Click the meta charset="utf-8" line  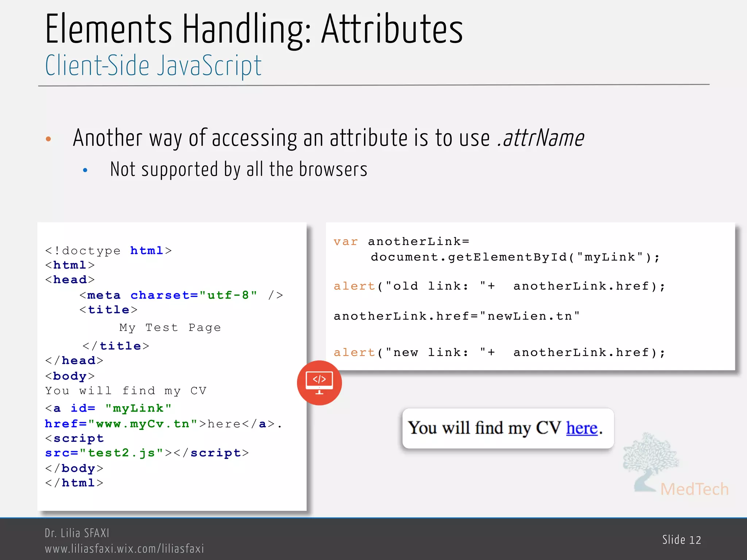[181, 295]
